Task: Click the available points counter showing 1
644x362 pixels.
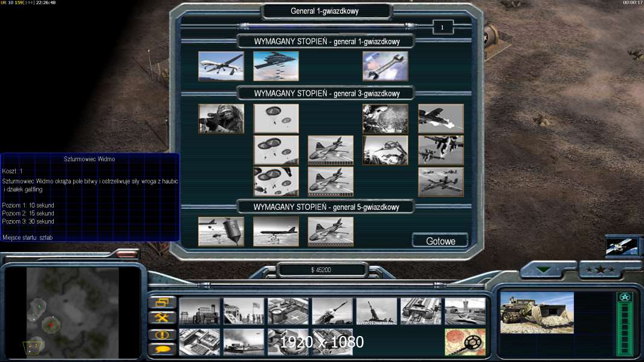Action: (x=442, y=28)
